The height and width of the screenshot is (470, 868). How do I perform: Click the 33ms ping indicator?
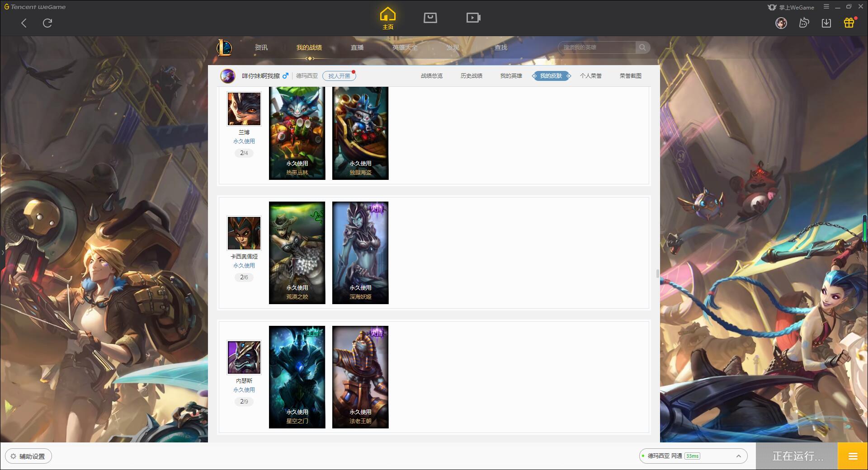pos(692,456)
